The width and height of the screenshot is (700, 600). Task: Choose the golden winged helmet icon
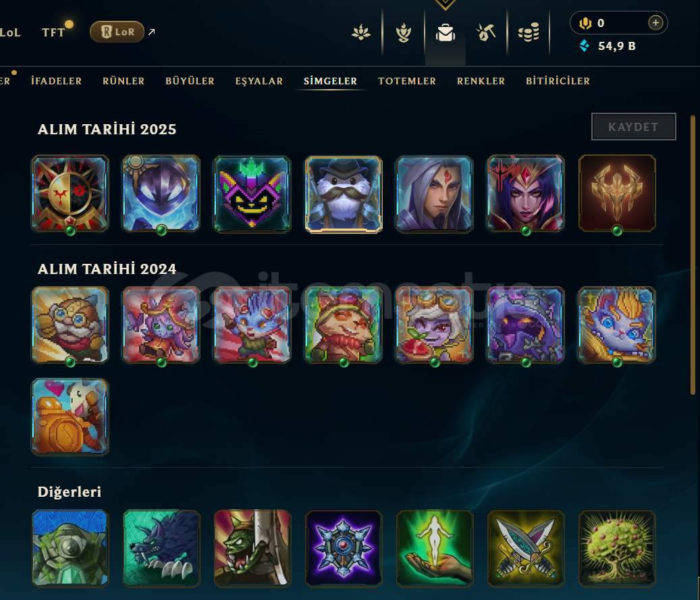click(617, 193)
